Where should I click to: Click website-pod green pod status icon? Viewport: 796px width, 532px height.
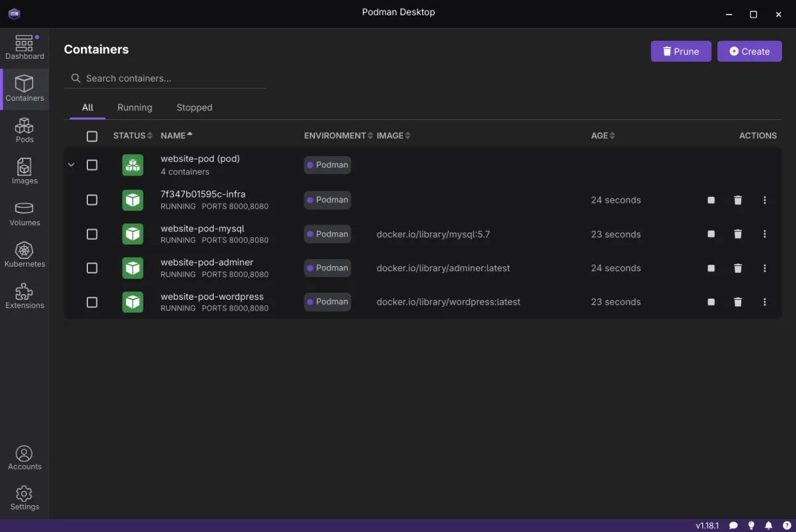tap(133, 165)
